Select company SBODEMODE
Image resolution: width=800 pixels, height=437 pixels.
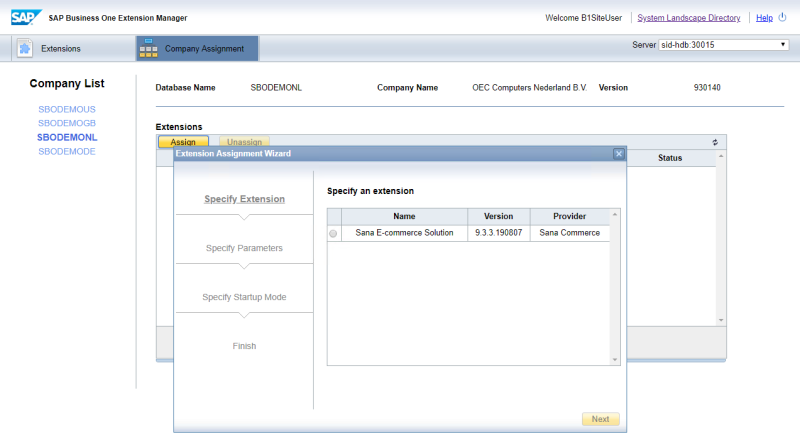tap(67, 151)
